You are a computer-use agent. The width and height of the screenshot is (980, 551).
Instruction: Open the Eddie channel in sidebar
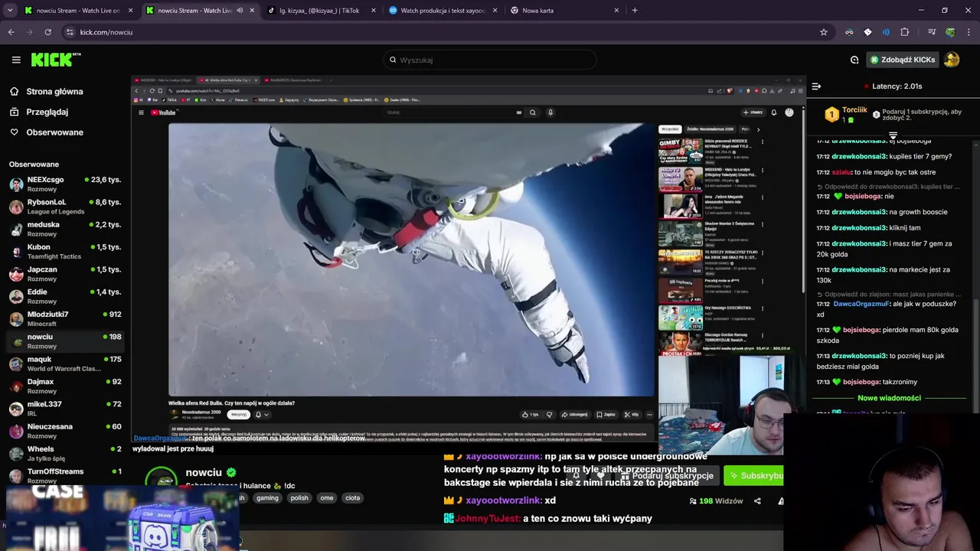65,296
